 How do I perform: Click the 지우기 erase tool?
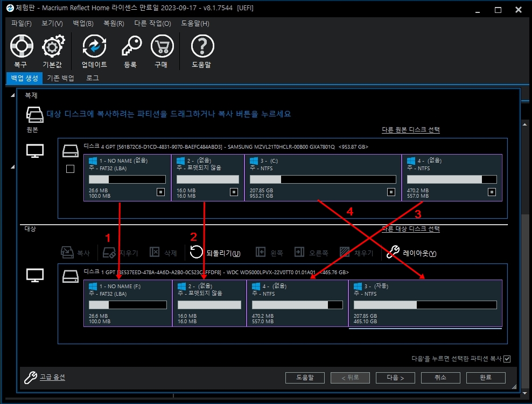[x=120, y=253]
